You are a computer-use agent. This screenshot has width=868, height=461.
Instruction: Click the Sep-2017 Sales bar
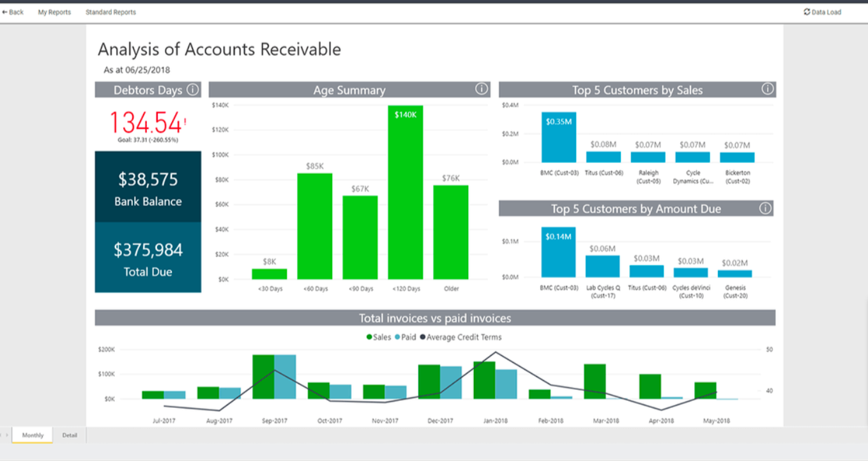click(263, 377)
